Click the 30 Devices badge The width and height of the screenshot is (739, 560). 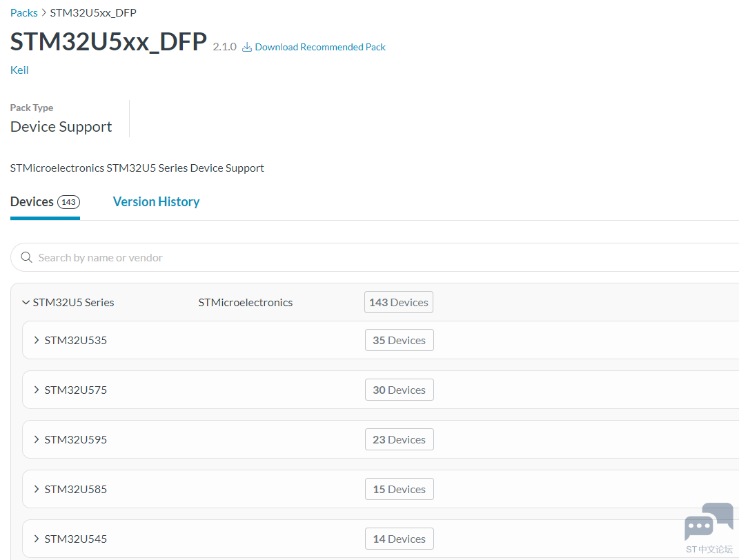pos(400,390)
